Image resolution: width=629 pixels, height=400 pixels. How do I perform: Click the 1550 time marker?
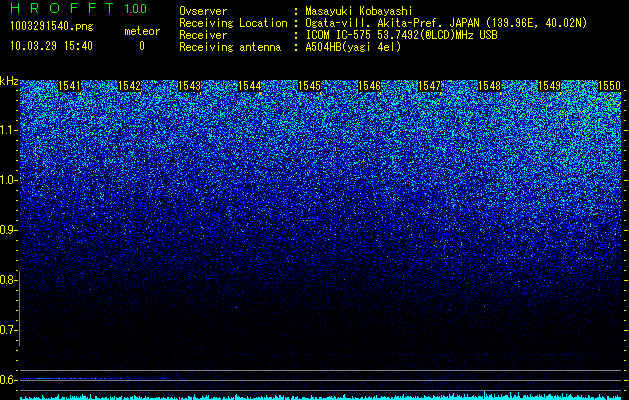coord(610,86)
